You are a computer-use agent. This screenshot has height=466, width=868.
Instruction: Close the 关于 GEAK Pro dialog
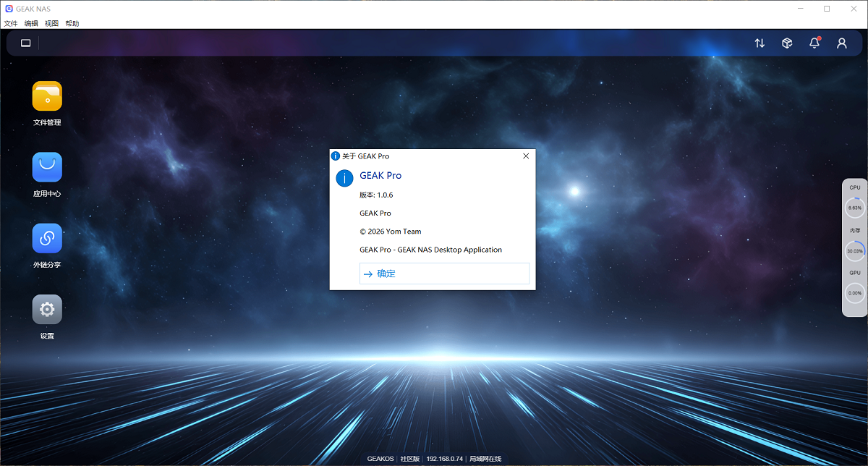pyautogui.click(x=526, y=156)
